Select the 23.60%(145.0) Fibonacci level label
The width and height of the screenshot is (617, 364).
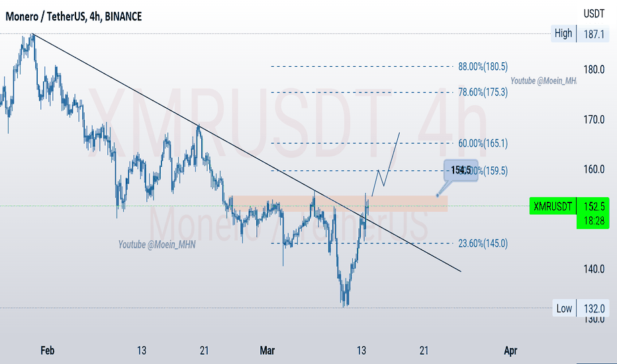tap(483, 244)
